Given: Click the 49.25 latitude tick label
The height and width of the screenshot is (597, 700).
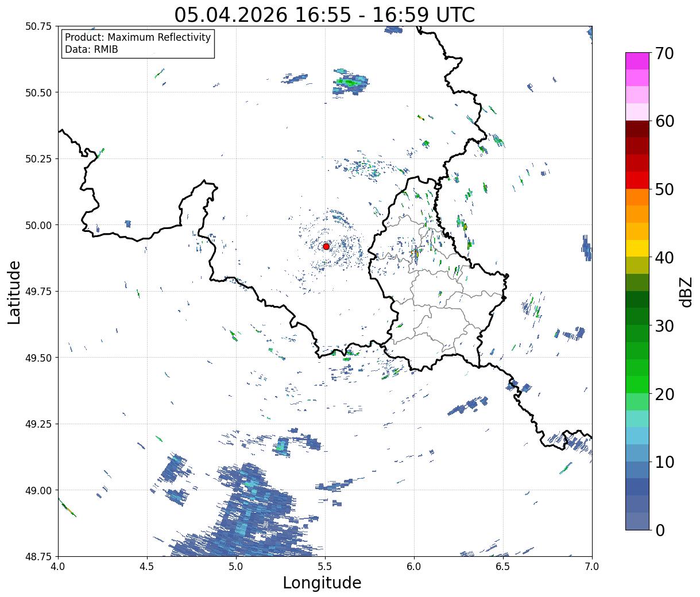Looking at the screenshot, I should (38, 424).
